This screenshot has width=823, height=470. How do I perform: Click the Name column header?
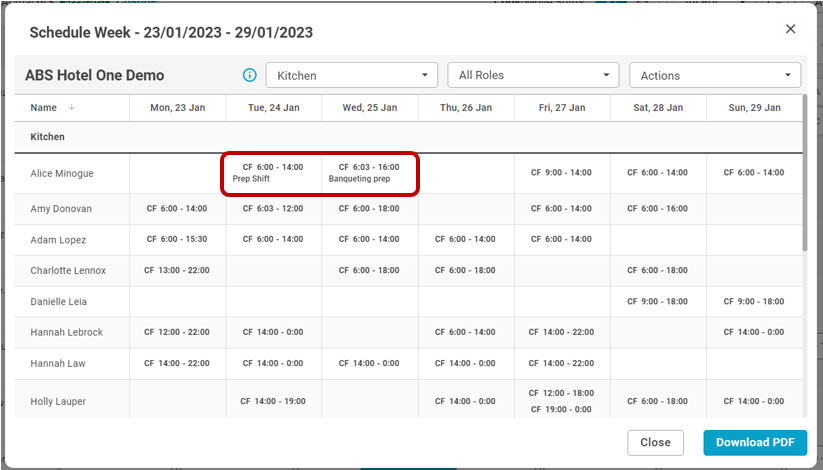click(x=44, y=107)
